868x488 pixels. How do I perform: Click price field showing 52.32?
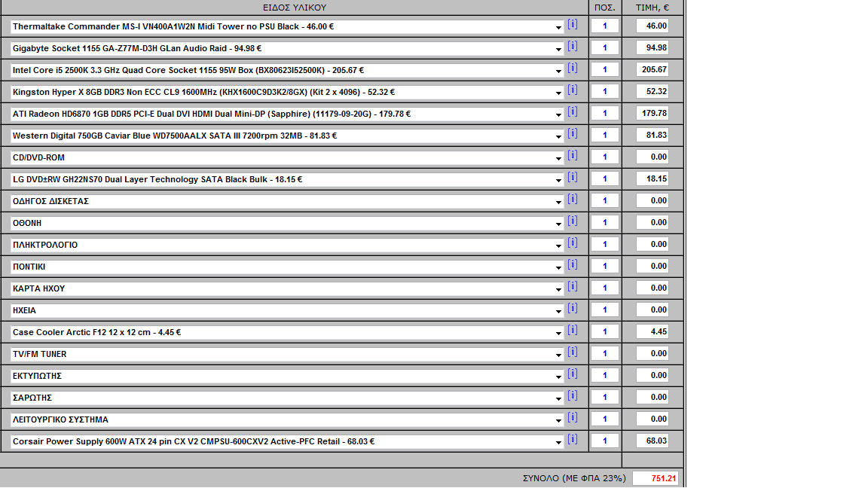tap(652, 91)
